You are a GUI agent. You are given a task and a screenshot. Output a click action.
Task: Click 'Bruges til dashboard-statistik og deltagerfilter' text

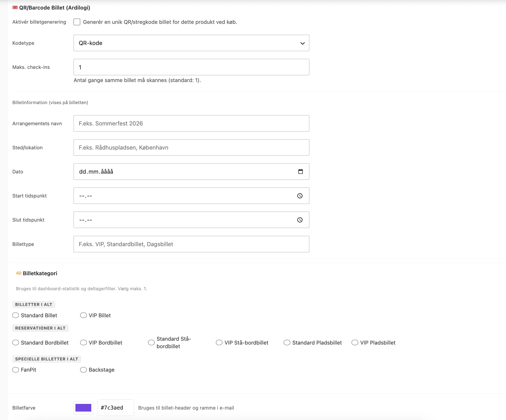pos(82,289)
